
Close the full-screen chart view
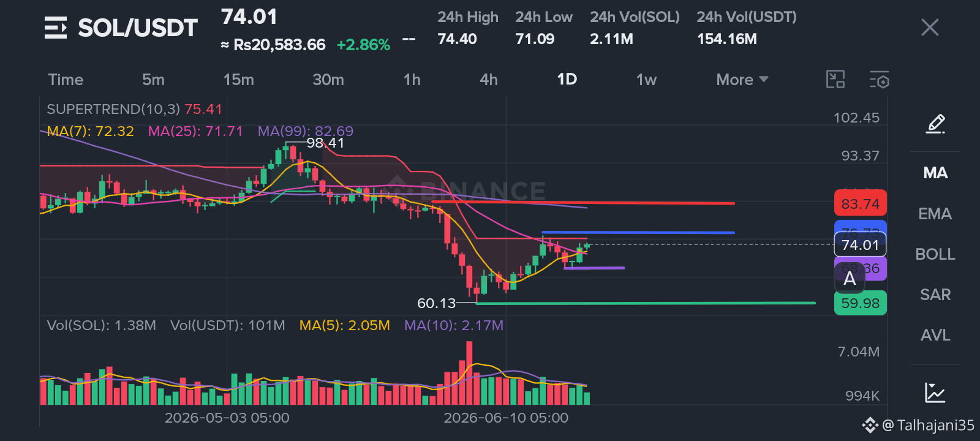coord(930,28)
